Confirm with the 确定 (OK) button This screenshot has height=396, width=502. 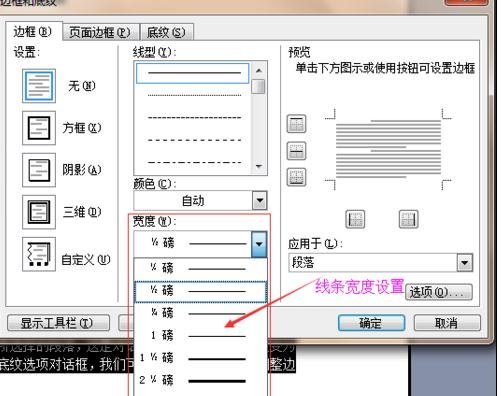point(371,323)
